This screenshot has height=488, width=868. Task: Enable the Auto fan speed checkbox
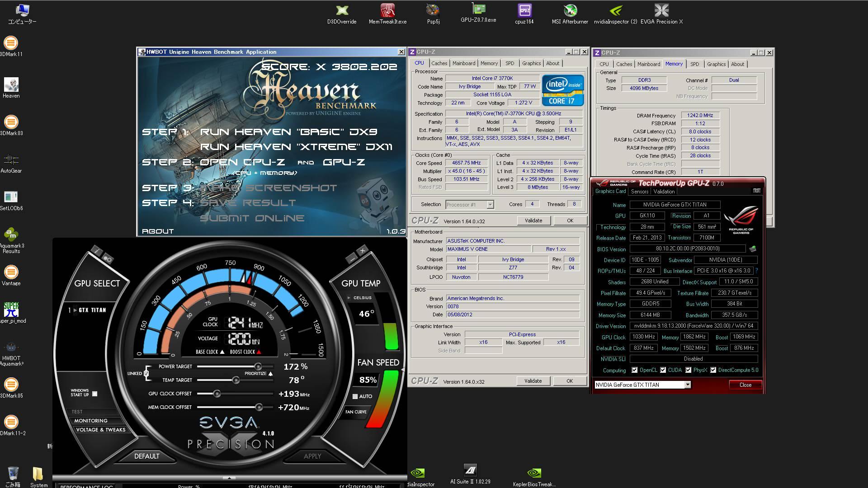click(x=355, y=396)
